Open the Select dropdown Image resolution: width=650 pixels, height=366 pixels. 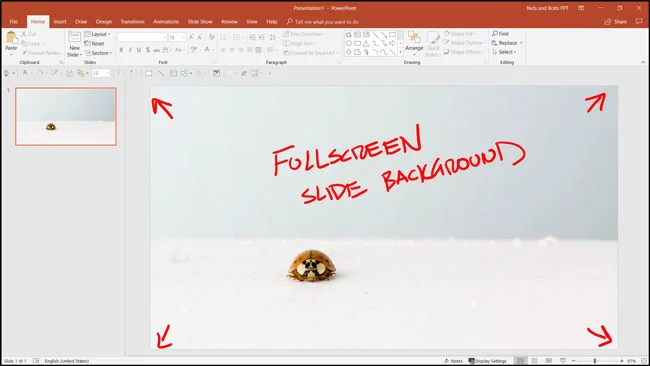(504, 52)
